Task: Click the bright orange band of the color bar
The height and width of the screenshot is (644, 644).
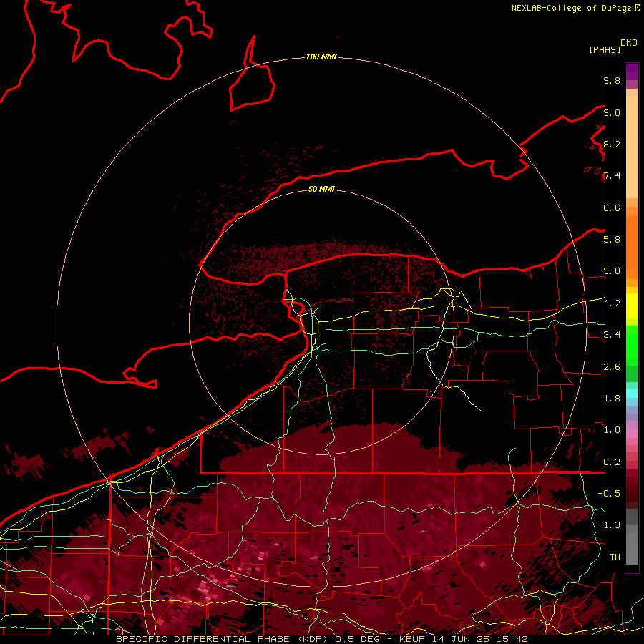Action: 632,246
